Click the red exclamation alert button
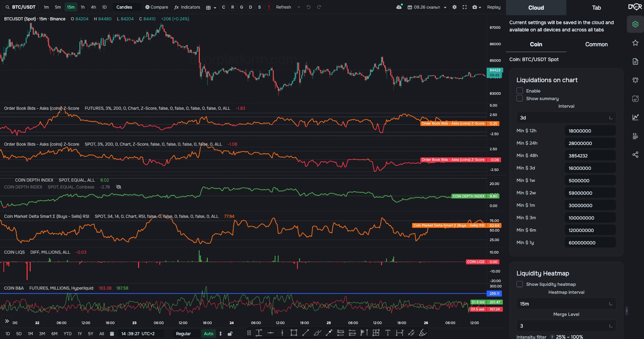This screenshot has width=644, height=339. (x=269, y=7)
